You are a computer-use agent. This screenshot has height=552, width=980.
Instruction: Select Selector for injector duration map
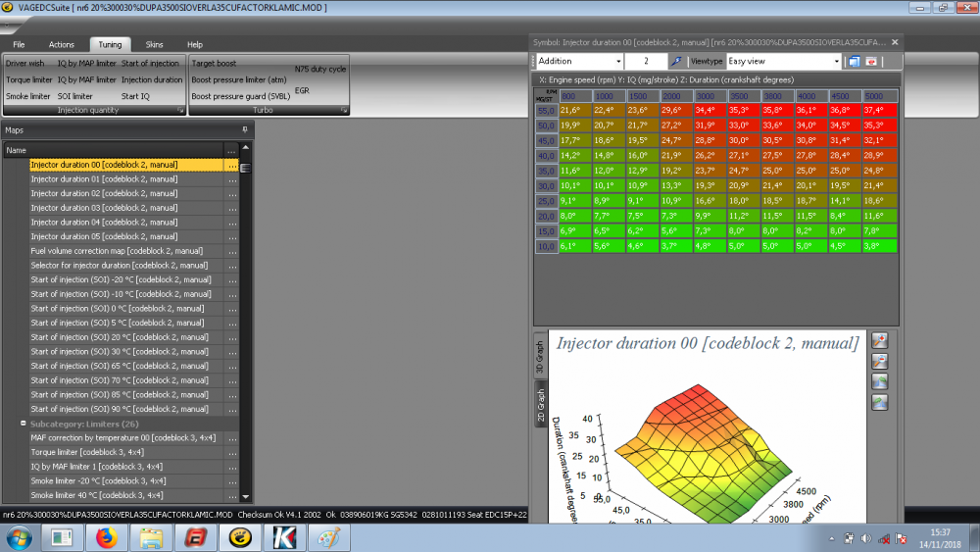pos(126,266)
